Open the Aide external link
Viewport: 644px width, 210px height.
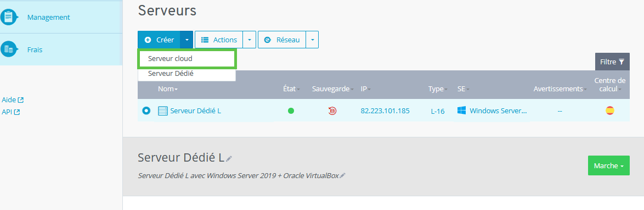13,100
